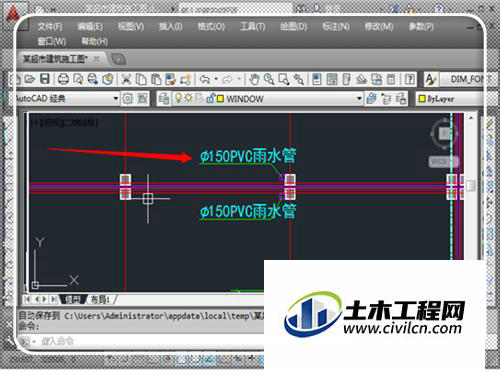Image resolution: width=500 pixels, height=370 pixels.
Task: Open 绘图(D) menu
Action: tap(293, 26)
